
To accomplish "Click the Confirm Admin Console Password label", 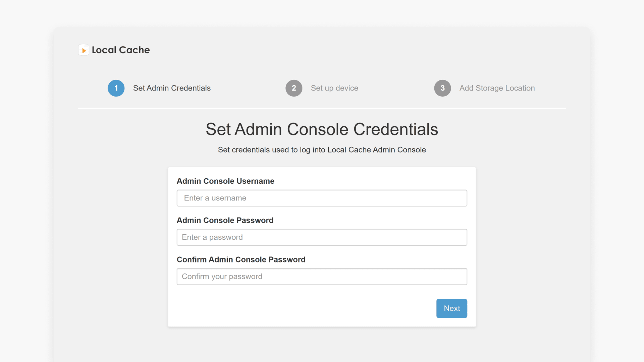I will (x=241, y=259).
